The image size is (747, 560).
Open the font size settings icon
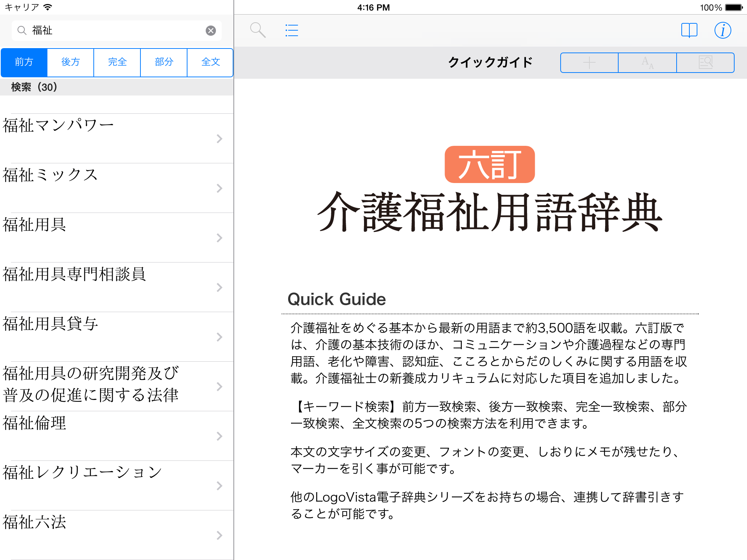tap(647, 63)
